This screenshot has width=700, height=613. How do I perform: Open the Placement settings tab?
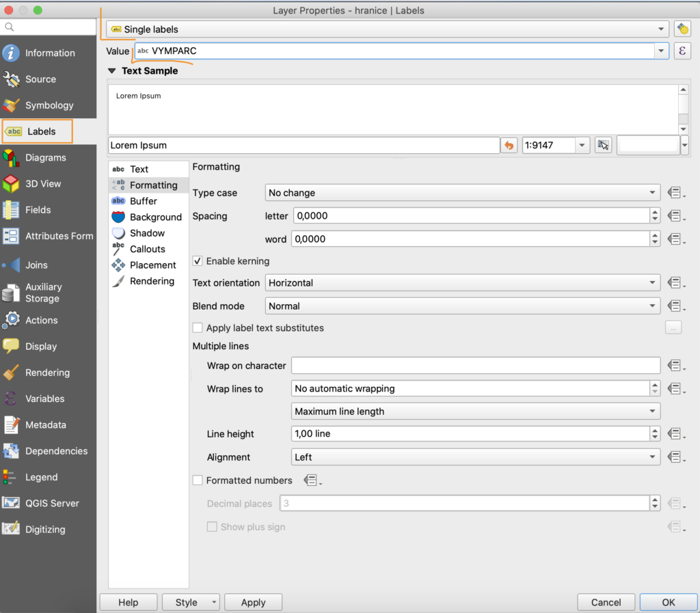(152, 265)
